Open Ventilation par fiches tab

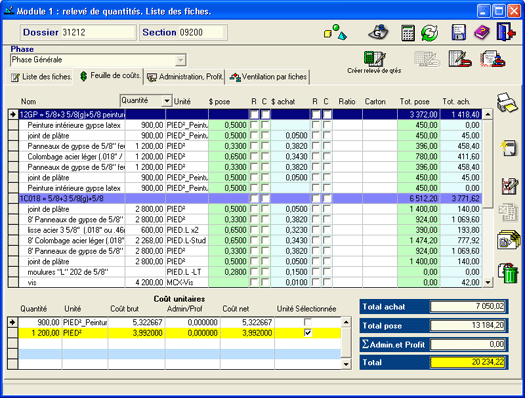268,77
